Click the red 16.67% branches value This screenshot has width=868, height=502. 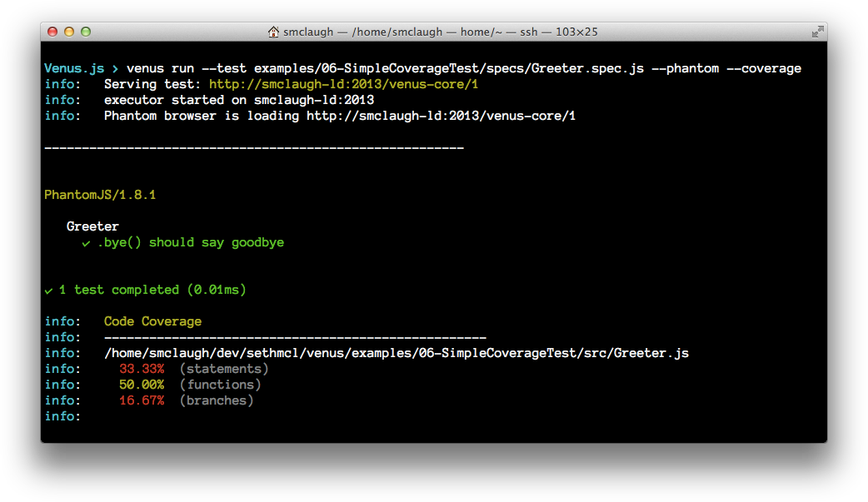coord(142,400)
